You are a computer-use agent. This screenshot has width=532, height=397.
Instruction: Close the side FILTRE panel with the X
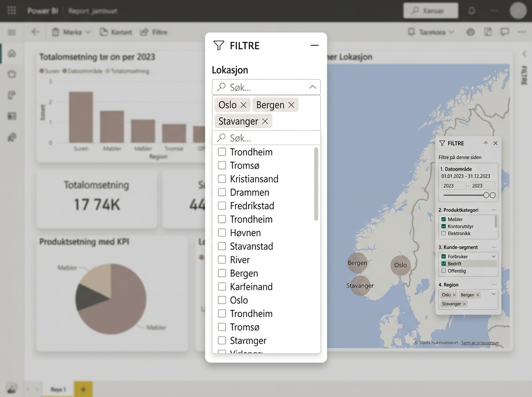(x=496, y=143)
